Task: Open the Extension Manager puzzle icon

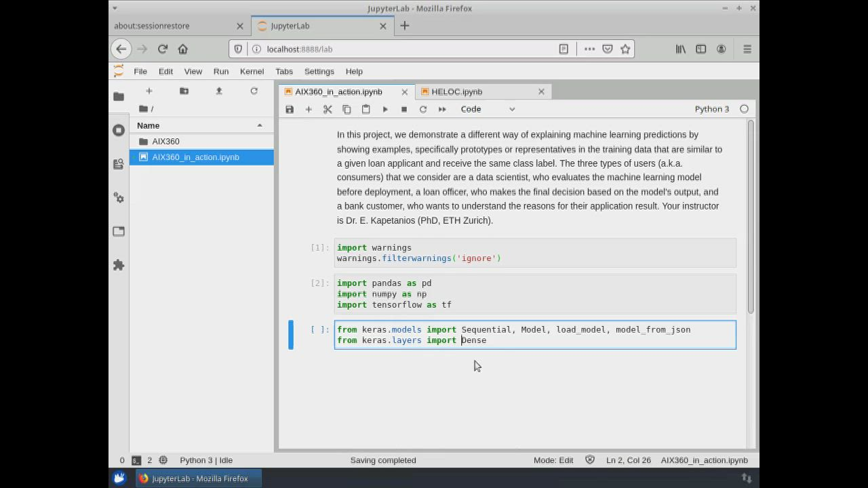Action: point(119,265)
